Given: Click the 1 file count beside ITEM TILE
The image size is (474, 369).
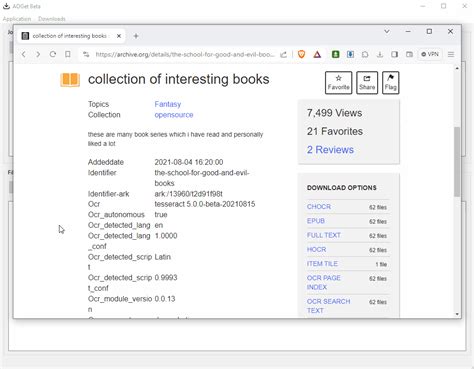Looking at the screenshot, I should coord(381,264).
